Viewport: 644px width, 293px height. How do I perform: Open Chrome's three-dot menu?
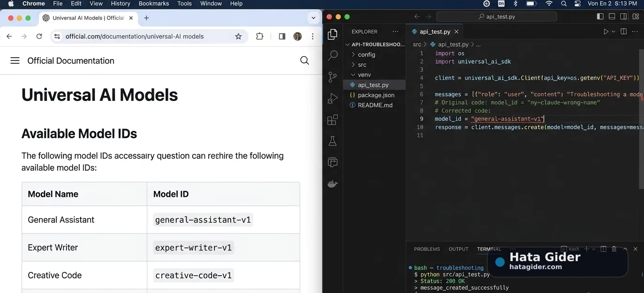coord(312,36)
